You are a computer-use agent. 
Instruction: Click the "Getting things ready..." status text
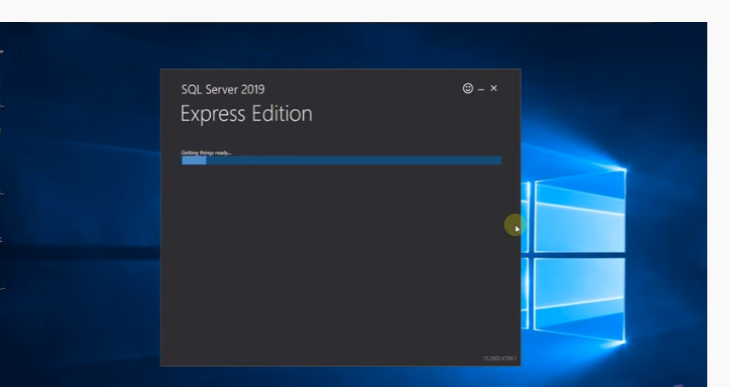[x=206, y=152]
